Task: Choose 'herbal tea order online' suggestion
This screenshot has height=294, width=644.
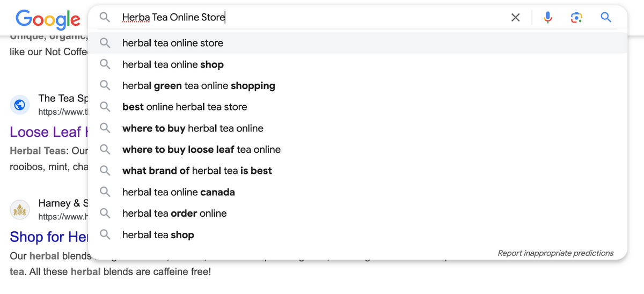Action: (357, 214)
